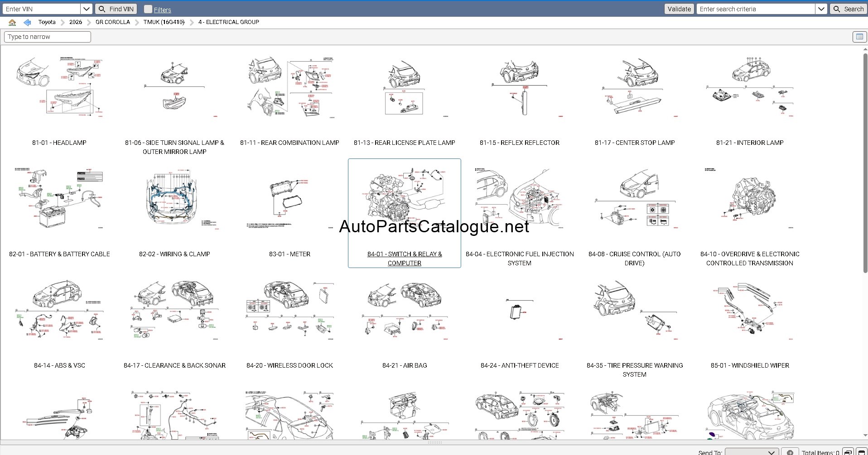
Task: Expand the Enter VIN dropdown arrow
Action: [87, 9]
